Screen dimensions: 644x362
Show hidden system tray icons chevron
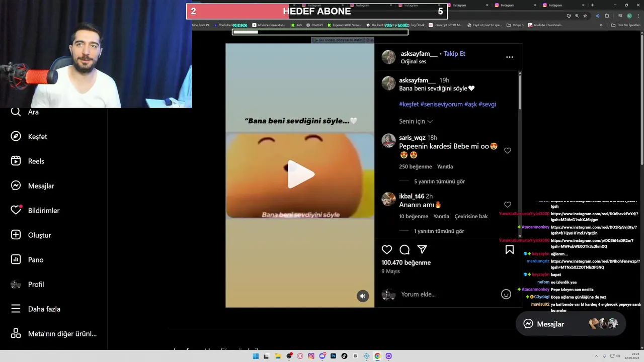(x=597, y=356)
